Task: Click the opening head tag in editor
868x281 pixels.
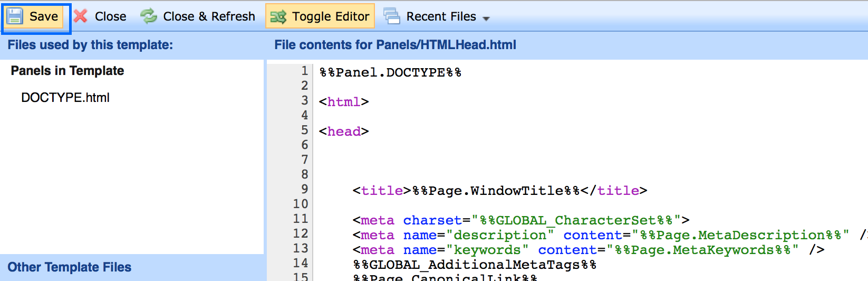Action: (x=344, y=132)
